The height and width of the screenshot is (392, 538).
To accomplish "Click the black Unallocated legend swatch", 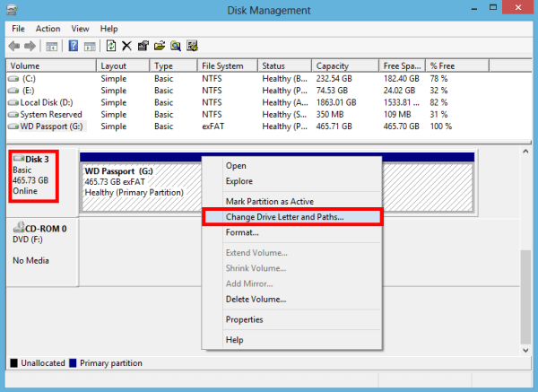I will coord(13,363).
